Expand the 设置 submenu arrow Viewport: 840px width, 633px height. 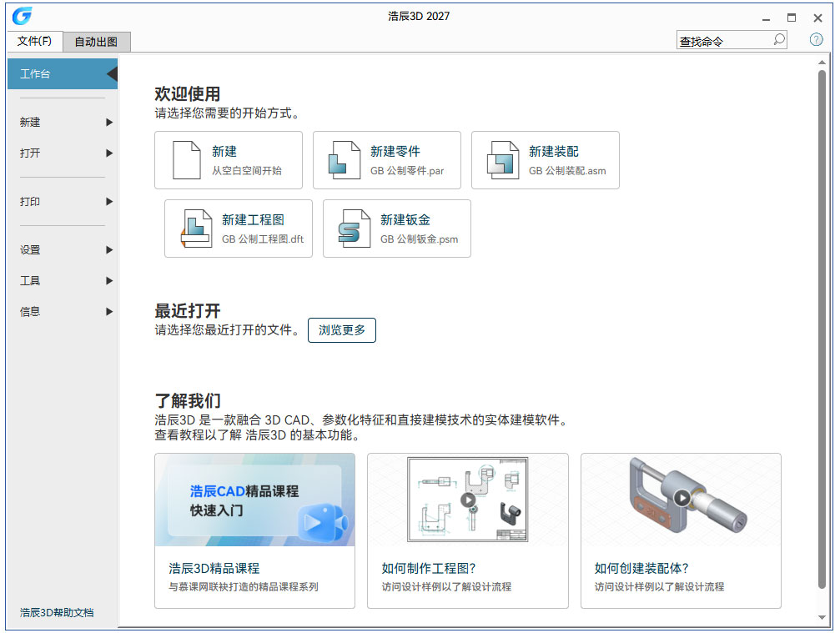click(x=109, y=249)
